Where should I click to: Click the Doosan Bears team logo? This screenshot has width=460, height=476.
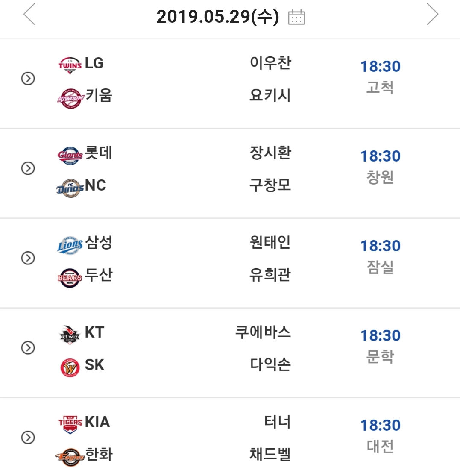pos(70,277)
